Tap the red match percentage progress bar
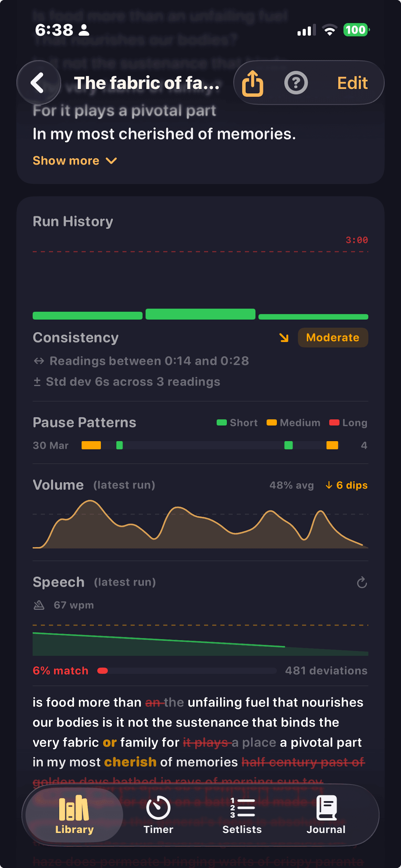The image size is (401, 868). click(x=102, y=671)
